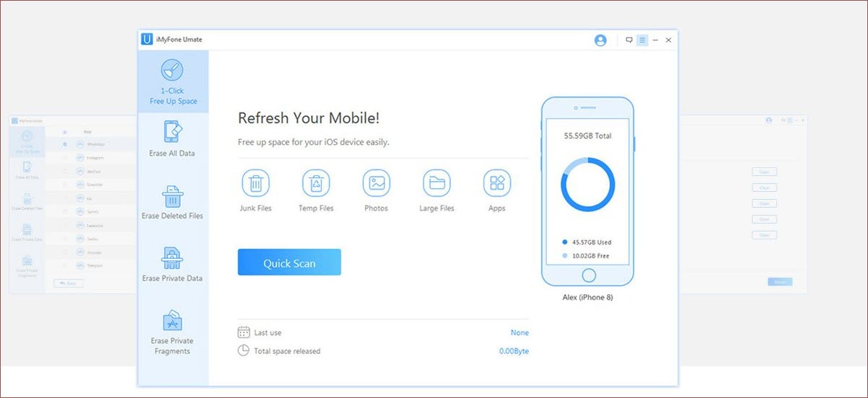Click the Last use calendar icon
Screen dimensions: 868x398
244,332
